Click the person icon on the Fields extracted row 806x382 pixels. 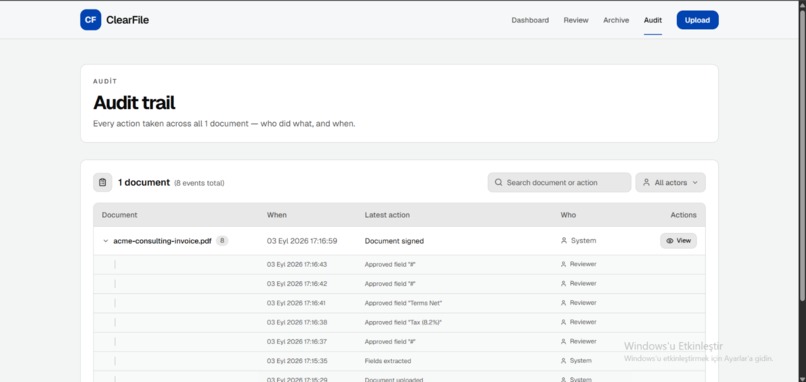(563, 361)
